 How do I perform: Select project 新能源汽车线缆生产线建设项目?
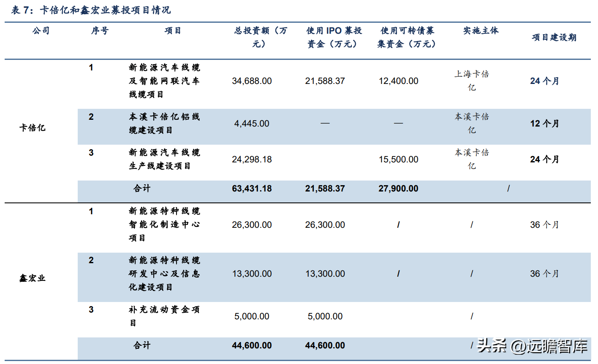coord(164,159)
